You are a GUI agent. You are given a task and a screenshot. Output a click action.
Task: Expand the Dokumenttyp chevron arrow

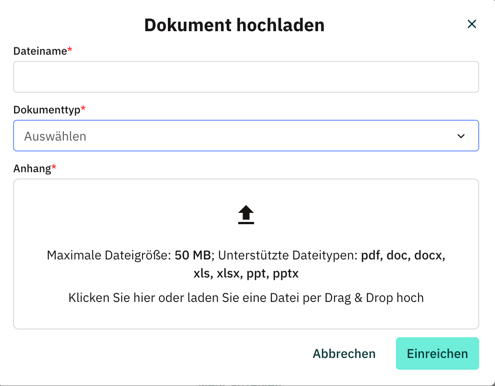point(461,136)
